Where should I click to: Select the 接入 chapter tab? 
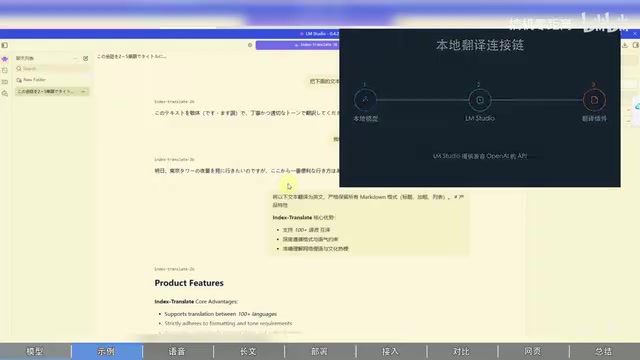[391, 351]
